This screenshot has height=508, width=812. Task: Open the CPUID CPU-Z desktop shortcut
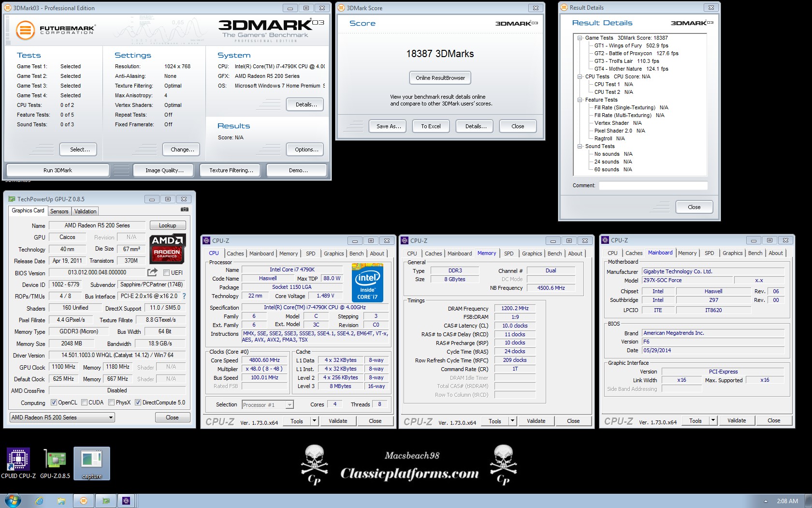click(x=18, y=463)
